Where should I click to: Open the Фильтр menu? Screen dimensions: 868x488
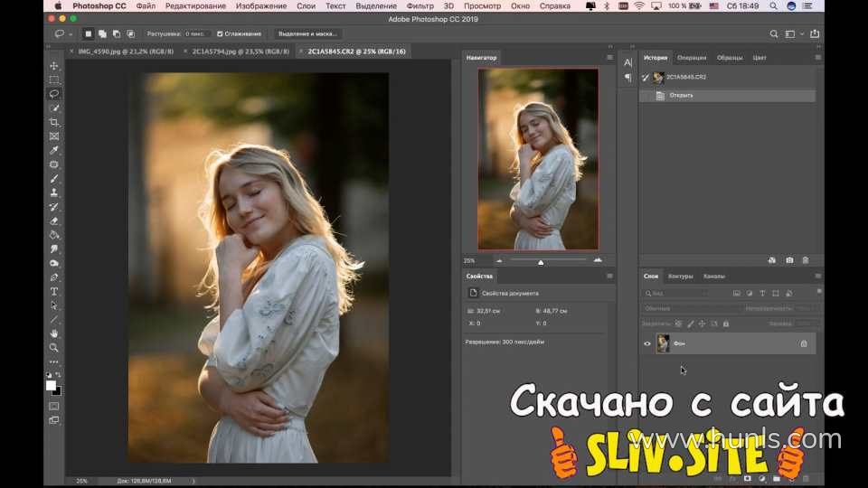(420, 5)
